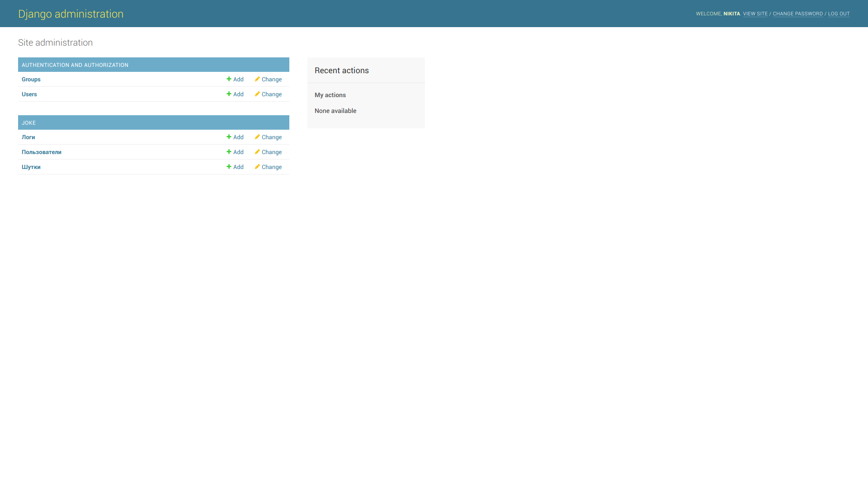Open the Authentication and Authorization section header
The height and width of the screenshot is (488, 868).
click(75, 65)
